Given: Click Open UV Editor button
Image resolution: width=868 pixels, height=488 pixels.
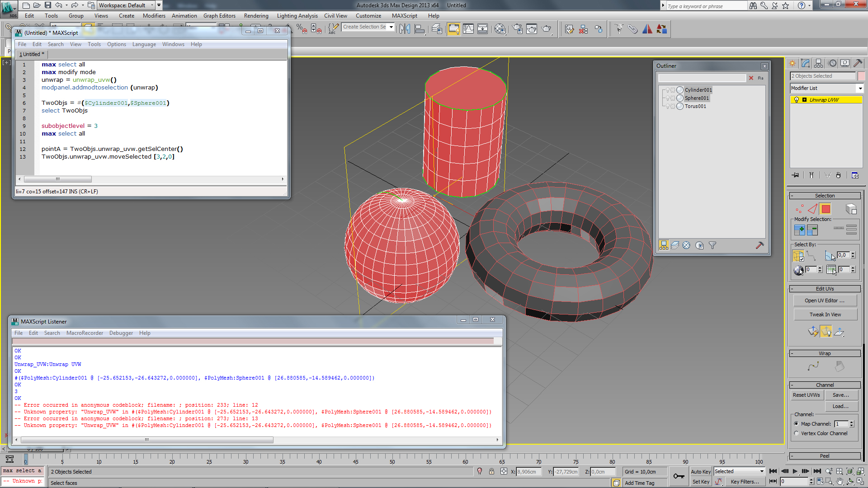Looking at the screenshot, I should coord(825,300).
